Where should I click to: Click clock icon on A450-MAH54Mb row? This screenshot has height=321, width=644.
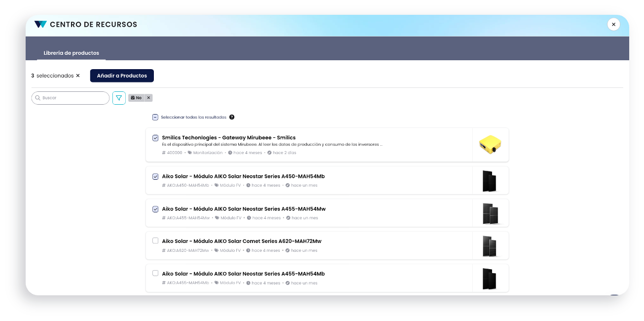pos(249,186)
